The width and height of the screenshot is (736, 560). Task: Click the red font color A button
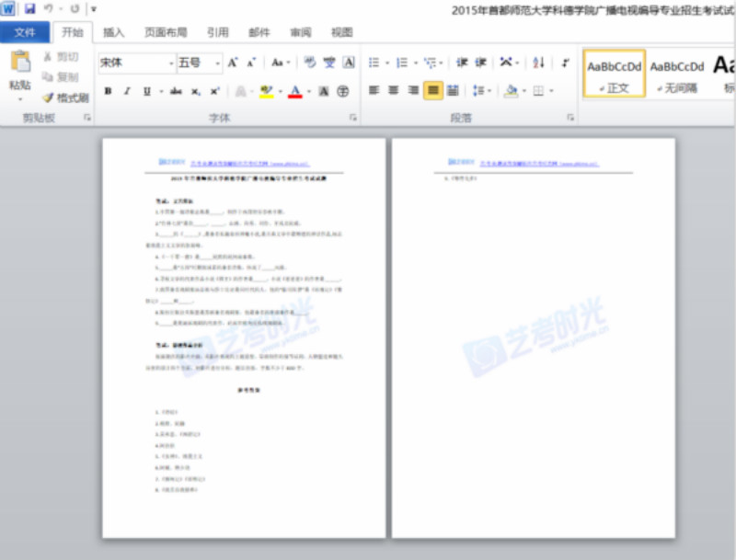coord(294,91)
